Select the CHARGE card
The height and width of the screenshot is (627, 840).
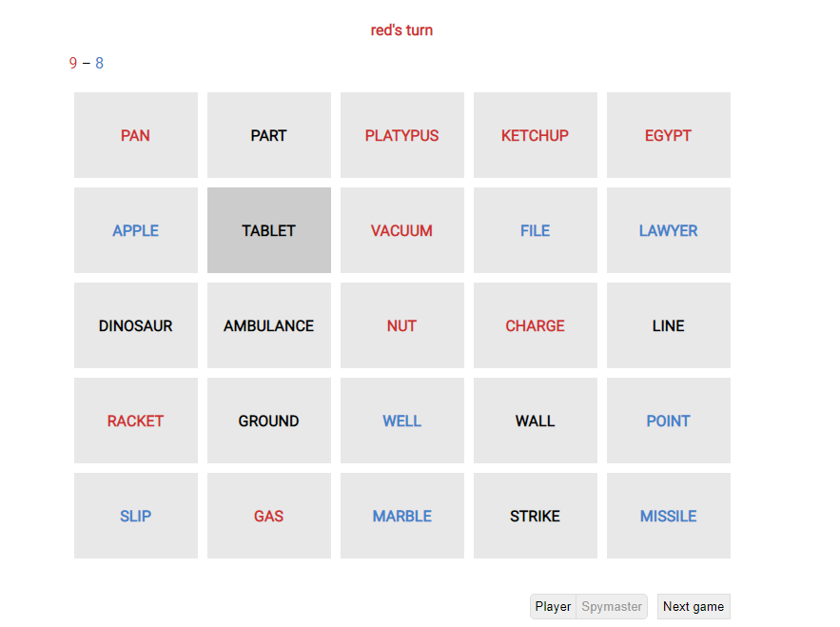point(536,325)
